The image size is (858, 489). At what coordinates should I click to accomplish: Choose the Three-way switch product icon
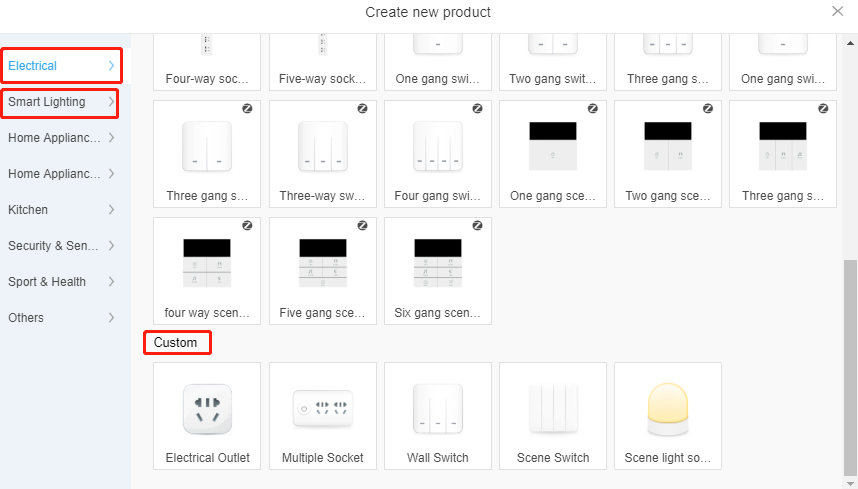pyautogui.click(x=322, y=147)
